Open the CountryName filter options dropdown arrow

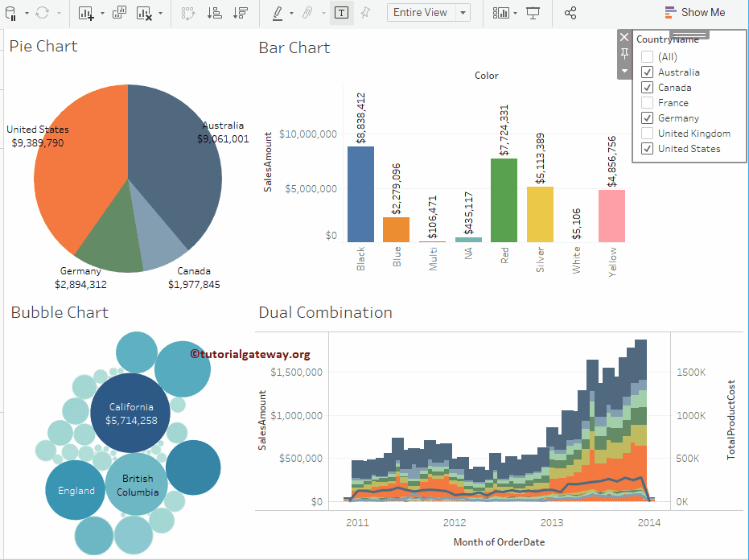624,71
